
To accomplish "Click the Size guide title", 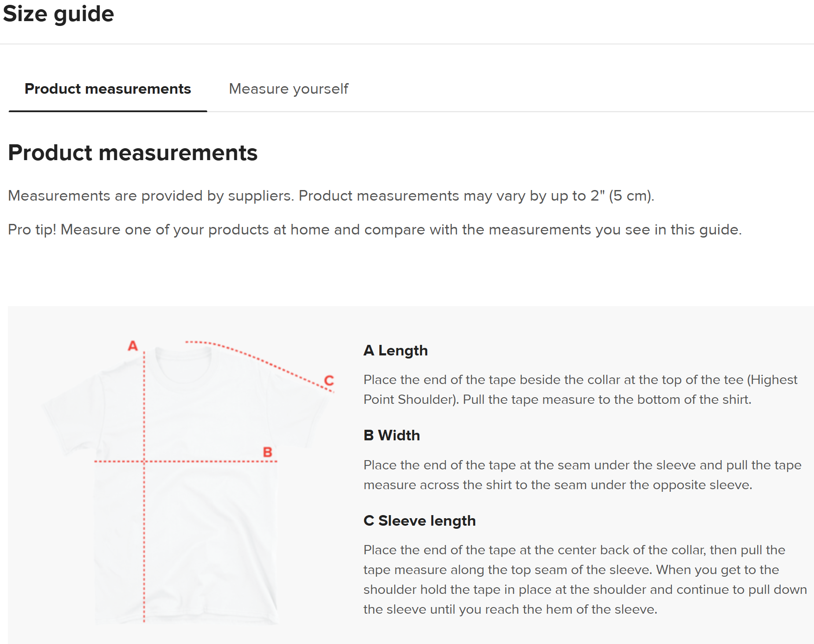I will click(x=59, y=14).
